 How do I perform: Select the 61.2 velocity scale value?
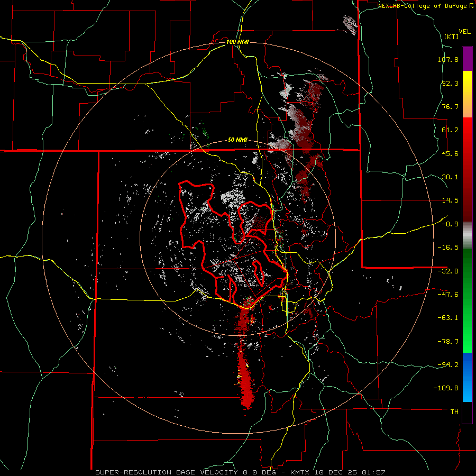pos(450,130)
